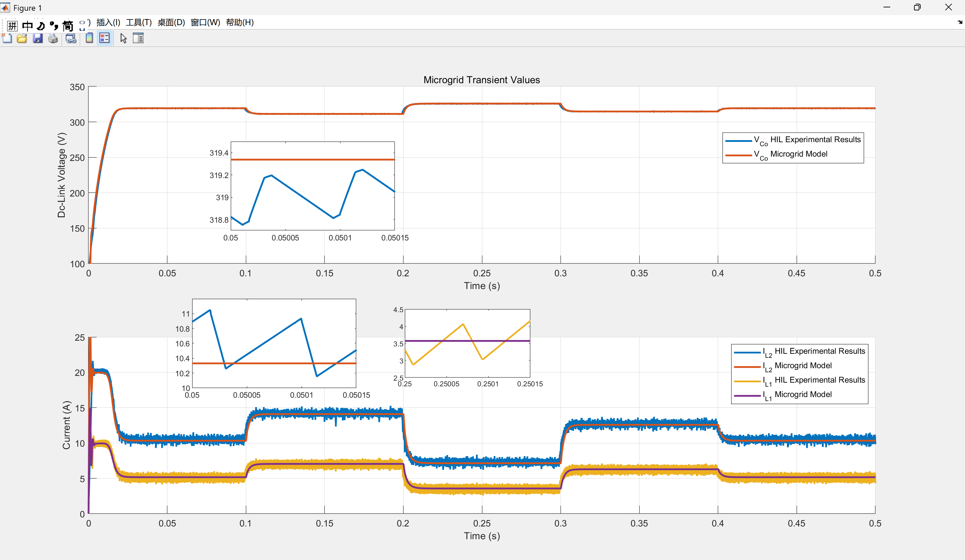Click the Save Figure floppy disk icon
965x560 pixels.
pyautogui.click(x=38, y=38)
